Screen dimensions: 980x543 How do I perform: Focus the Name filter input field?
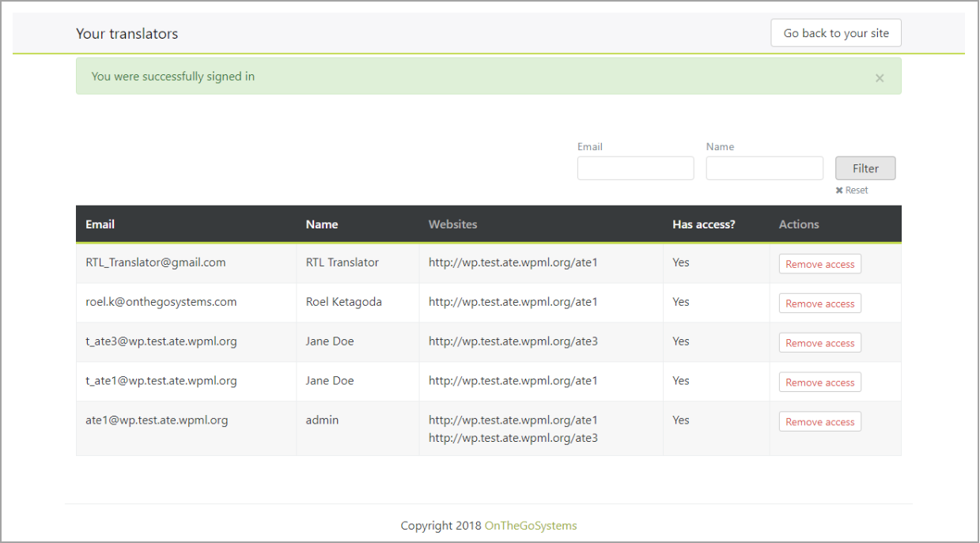[764, 168]
